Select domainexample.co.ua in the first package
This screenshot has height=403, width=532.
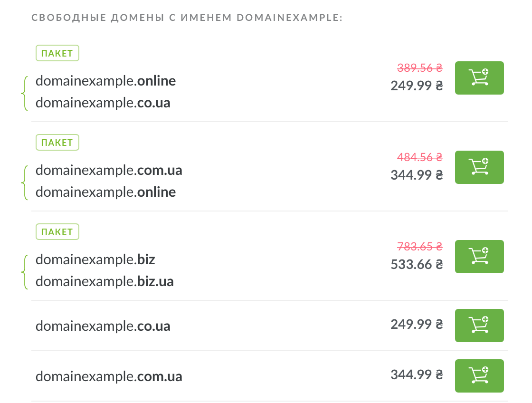tap(103, 103)
